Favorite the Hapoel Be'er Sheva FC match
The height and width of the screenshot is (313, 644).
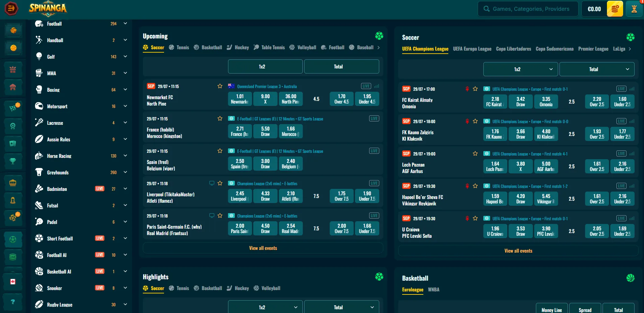(475, 186)
